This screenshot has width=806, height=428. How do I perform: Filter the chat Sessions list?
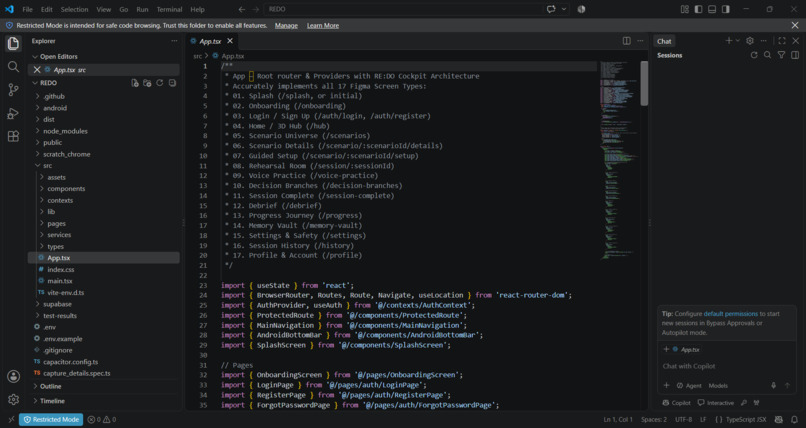point(781,55)
